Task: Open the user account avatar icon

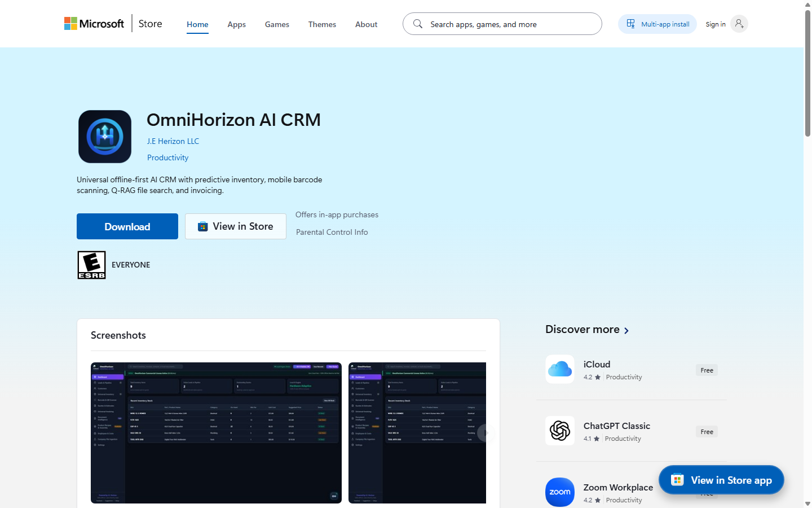Action: (739, 24)
